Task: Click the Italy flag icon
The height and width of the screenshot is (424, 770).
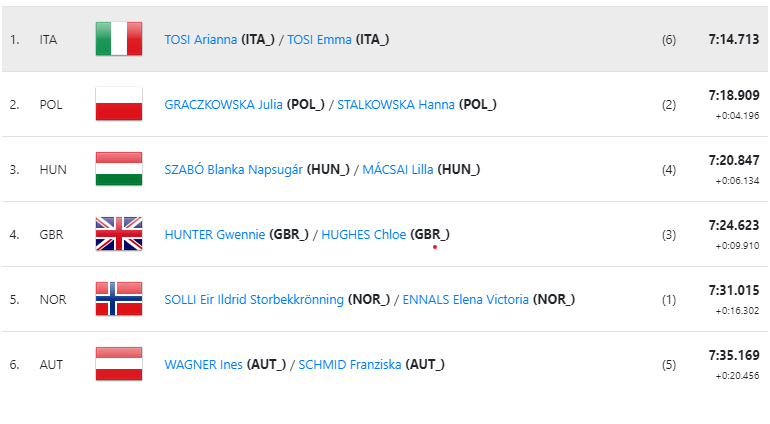Action: (x=119, y=39)
